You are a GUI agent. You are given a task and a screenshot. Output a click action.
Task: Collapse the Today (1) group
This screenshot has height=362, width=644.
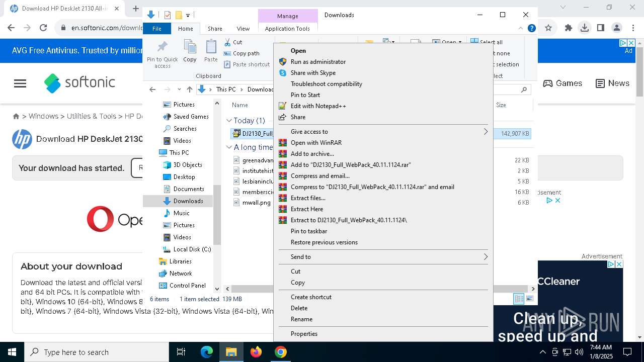[x=229, y=121]
